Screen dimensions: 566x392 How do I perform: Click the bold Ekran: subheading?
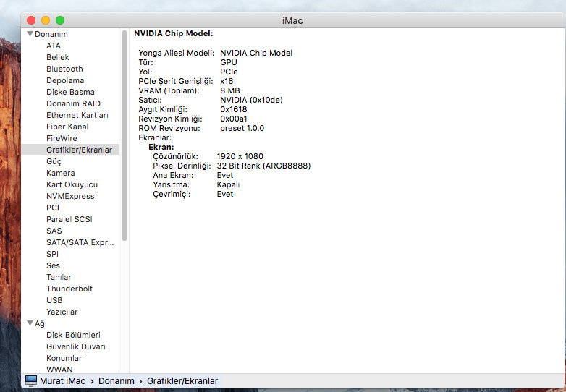pos(161,147)
